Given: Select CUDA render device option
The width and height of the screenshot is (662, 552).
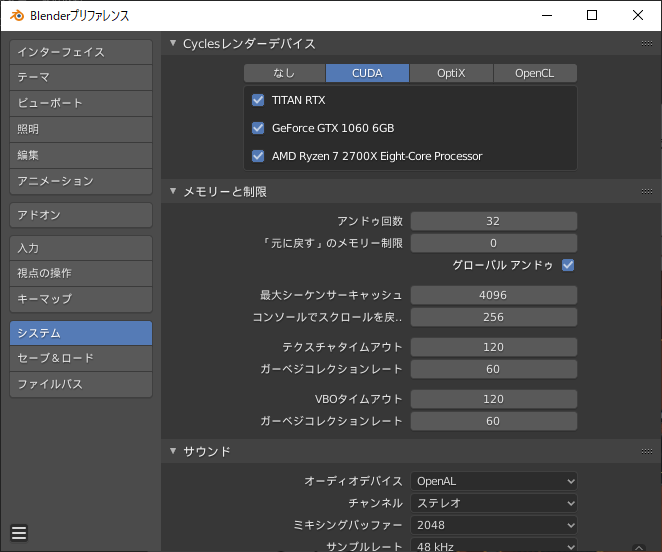Looking at the screenshot, I should tap(367, 73).
